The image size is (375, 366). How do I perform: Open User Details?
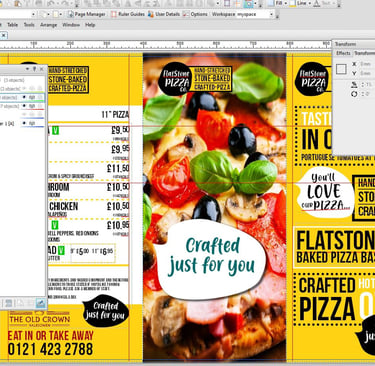164,14
